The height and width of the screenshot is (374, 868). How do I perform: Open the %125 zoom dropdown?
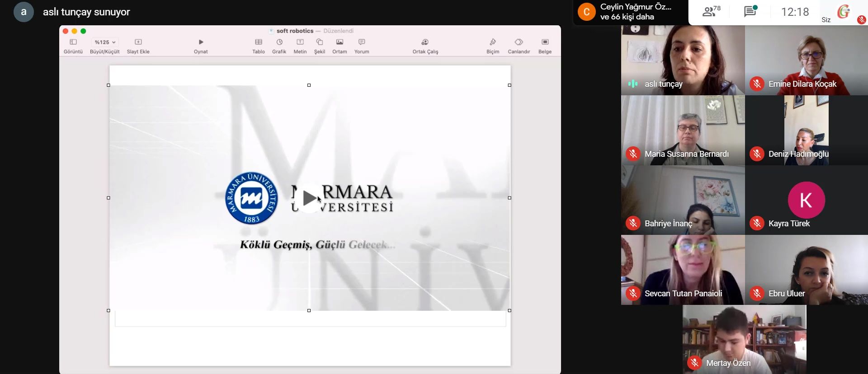[x=105, y=42]
